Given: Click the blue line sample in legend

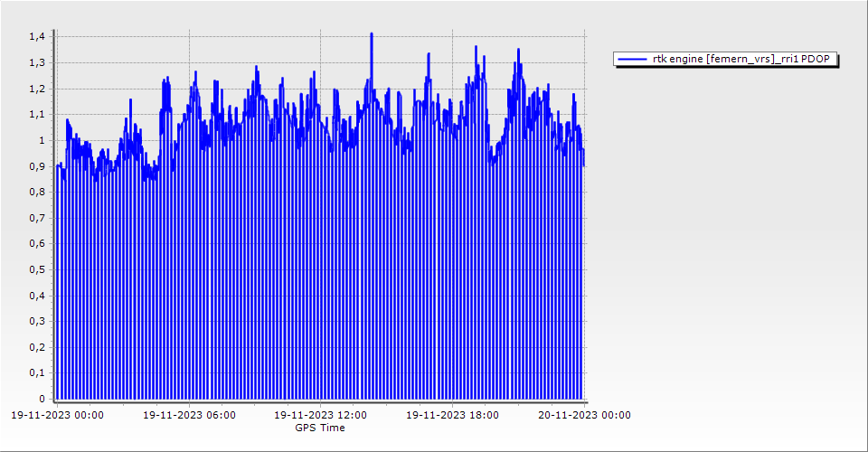Looking at the screenshot, I should (631, 59).
